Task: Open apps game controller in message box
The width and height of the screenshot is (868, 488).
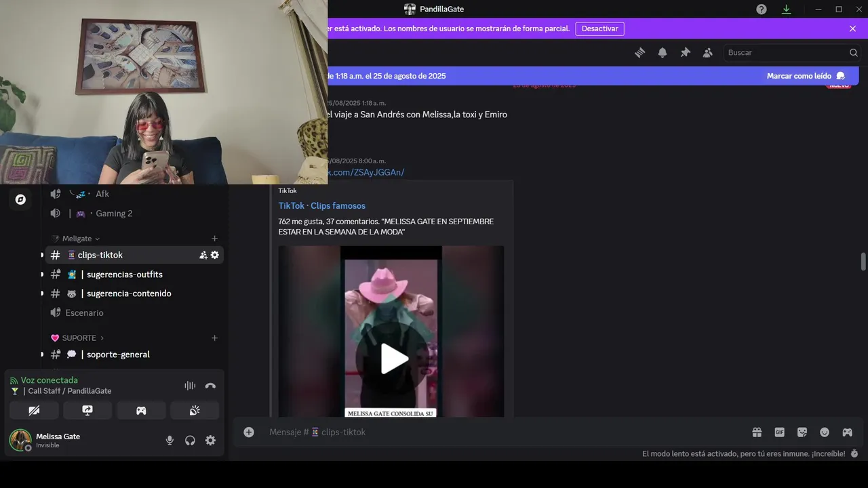Action: point(847,432)
